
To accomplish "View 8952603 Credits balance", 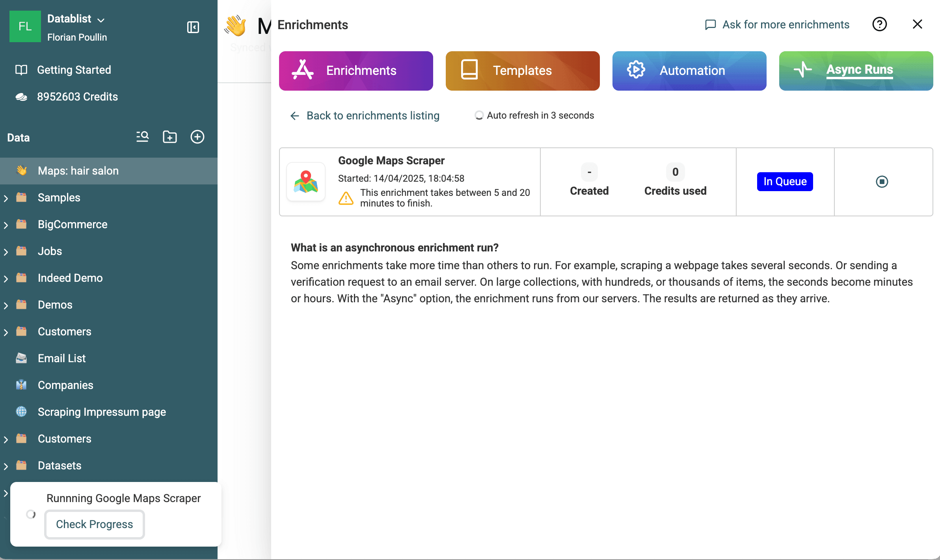I will click(x=77, y=97).
